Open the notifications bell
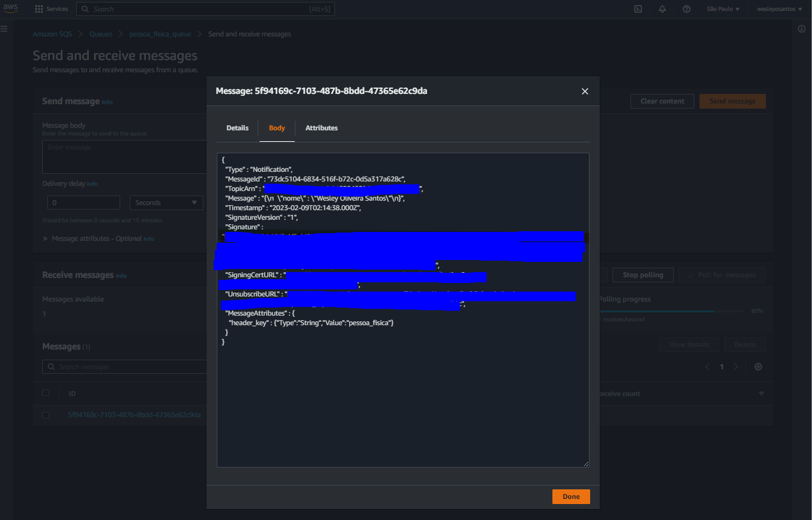This screenshot has width=812, height=520. tap(662, 9)
